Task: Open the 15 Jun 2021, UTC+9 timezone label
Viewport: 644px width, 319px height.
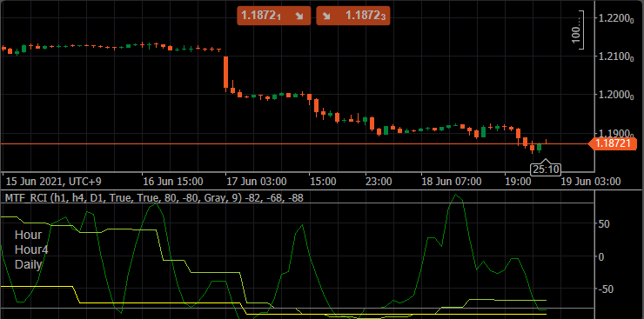Action: pos(54,182)
